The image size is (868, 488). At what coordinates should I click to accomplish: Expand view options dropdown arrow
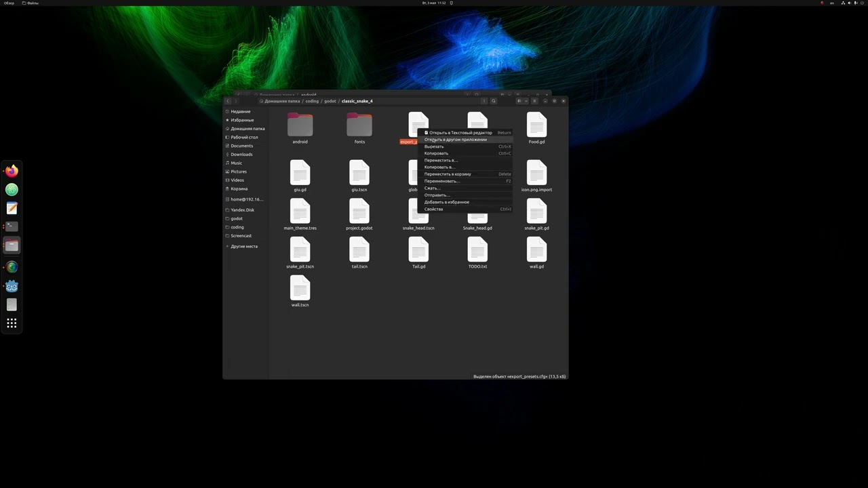click(526, 101)
